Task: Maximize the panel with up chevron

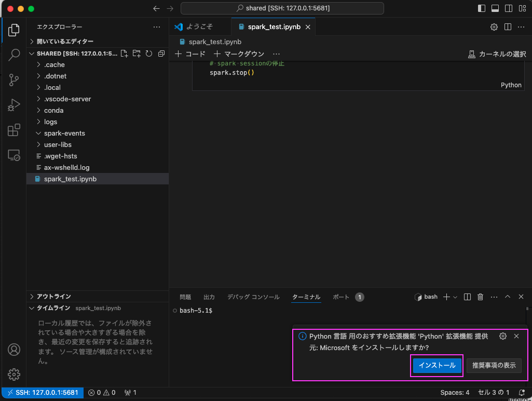Action: (x=508, y=297)
